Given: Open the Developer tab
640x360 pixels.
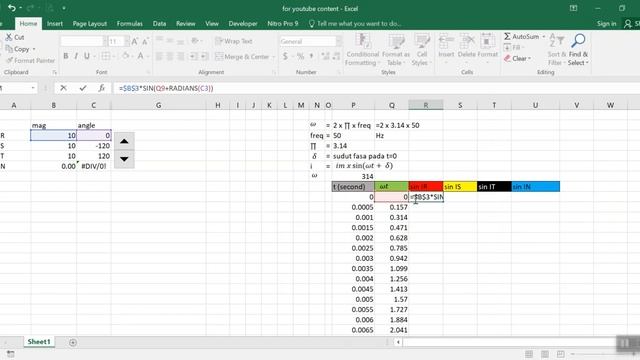Looking at the screenshot, I should (x=243, y=24).
